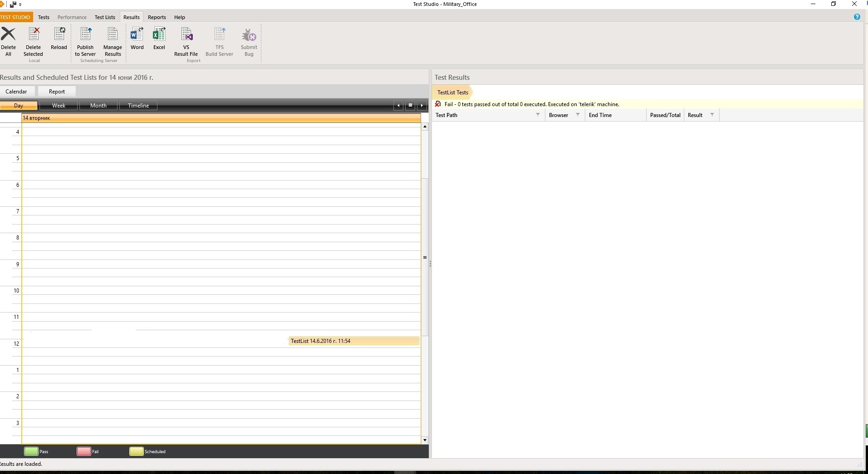Screen dimensions: 868x474
Task: Switch calendar to Month view
Action: tap(98, 106)
